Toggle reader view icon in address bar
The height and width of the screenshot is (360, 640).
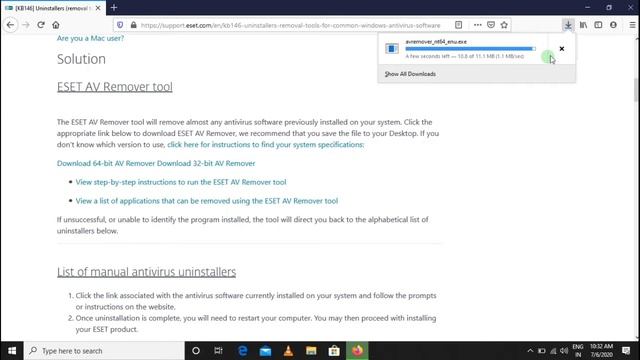coord(458,25)
